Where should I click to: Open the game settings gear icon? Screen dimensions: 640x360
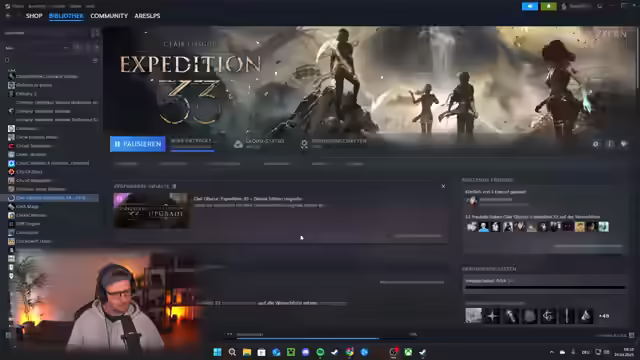596,144
